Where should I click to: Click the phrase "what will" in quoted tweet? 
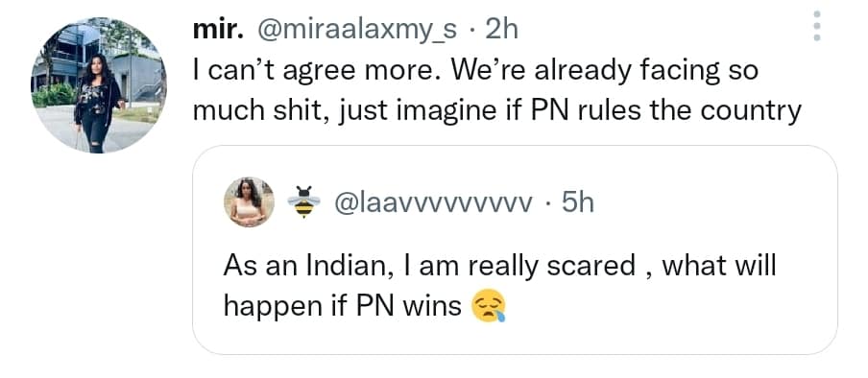719,266
